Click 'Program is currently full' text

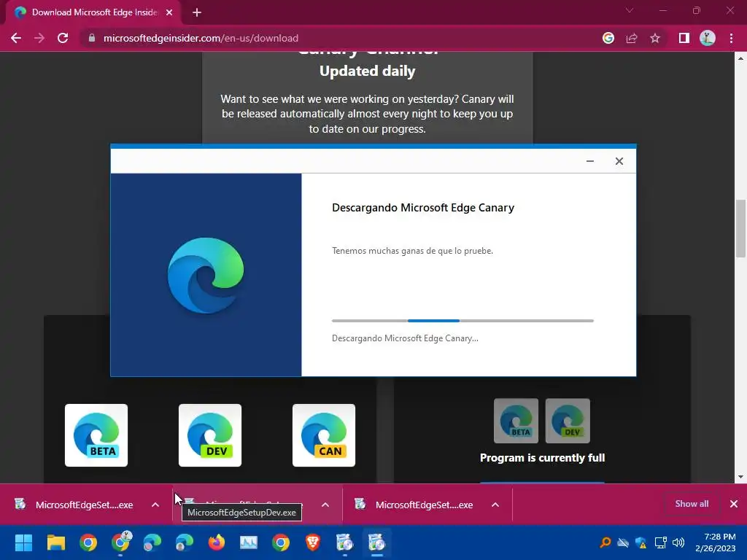point(542,458)
